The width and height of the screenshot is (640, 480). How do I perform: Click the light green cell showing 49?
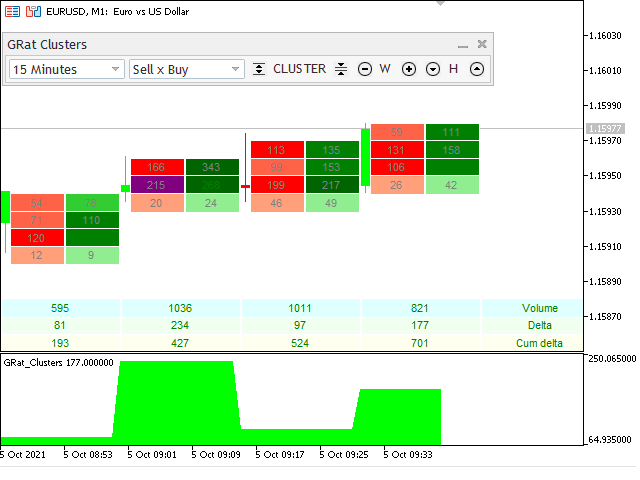tap(332, 203)
